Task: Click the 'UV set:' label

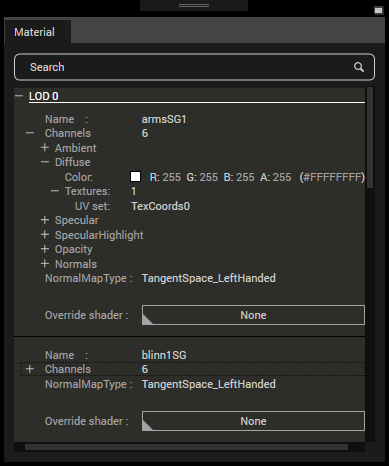Action: click(x=92, y=206)
